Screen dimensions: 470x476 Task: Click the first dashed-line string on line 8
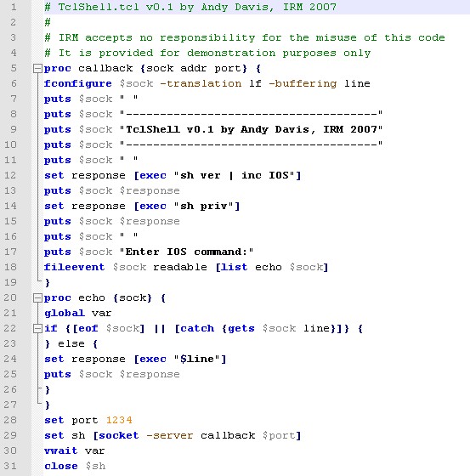[251, 114]
